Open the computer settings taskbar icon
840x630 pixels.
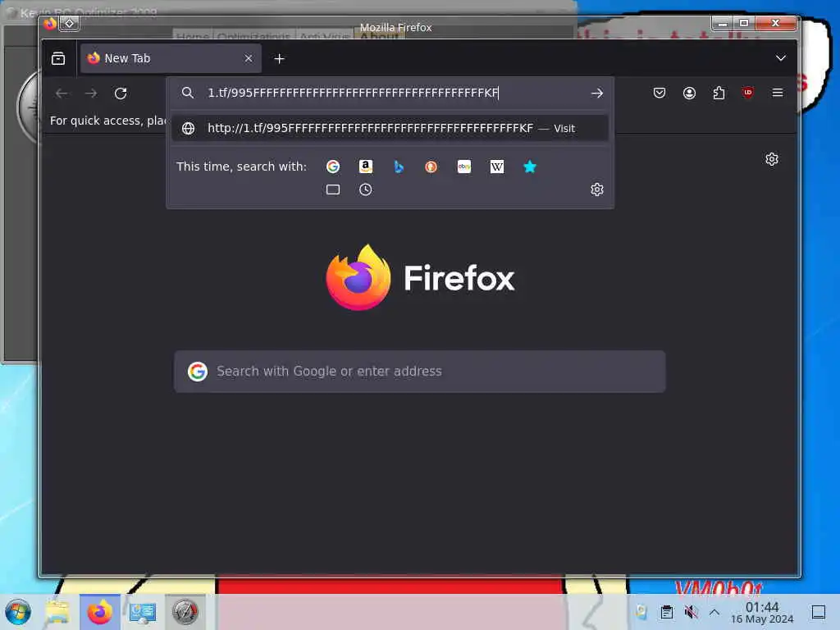(143, 612)
